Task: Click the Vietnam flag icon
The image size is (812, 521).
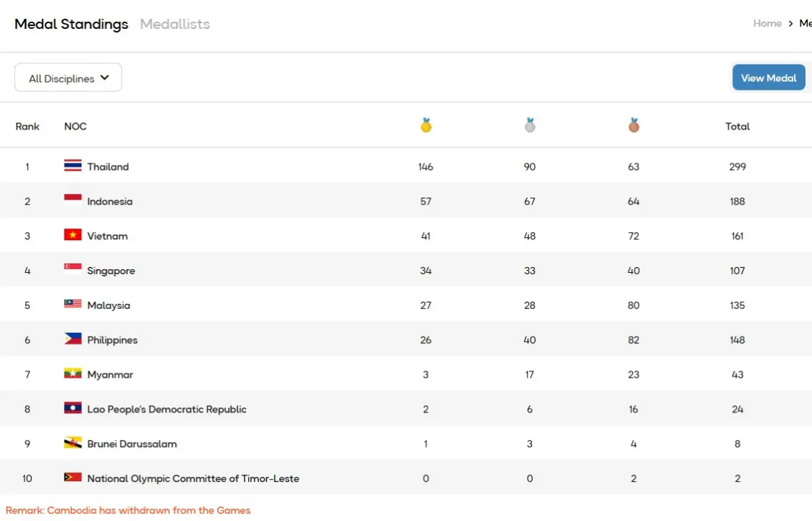Action: [x=72, y=235]
